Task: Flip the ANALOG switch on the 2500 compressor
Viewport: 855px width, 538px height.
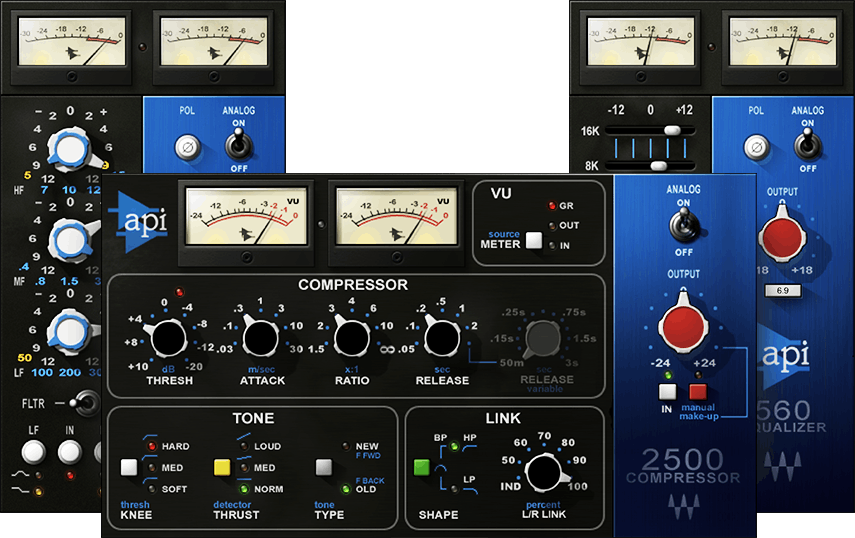Action: (x=684, y=227)
